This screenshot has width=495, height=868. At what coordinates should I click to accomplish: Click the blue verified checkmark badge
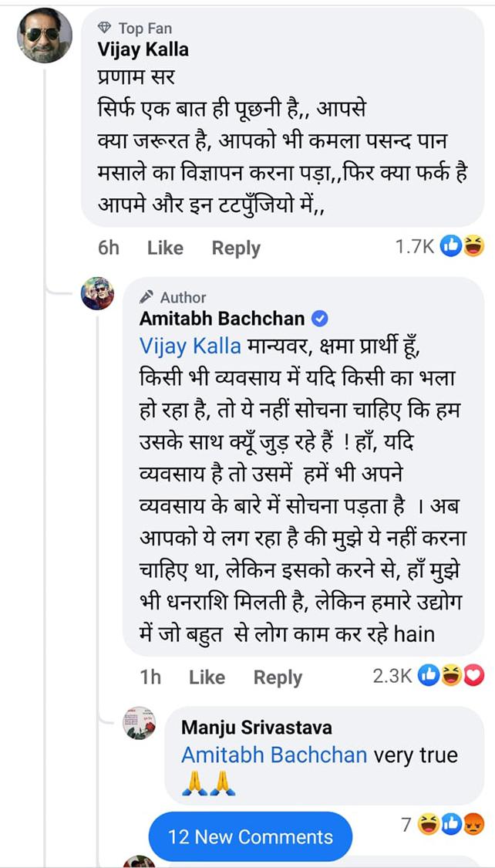pyautogui.click(x=319, y=319)
